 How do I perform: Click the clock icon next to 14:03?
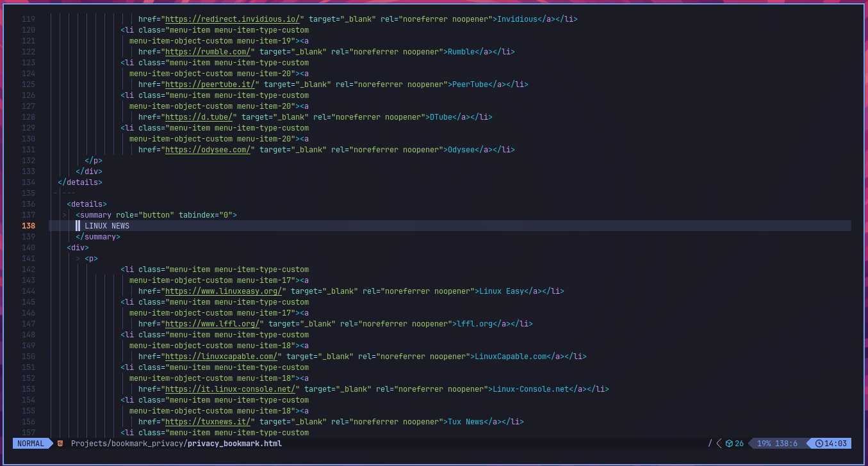(819, 444)
